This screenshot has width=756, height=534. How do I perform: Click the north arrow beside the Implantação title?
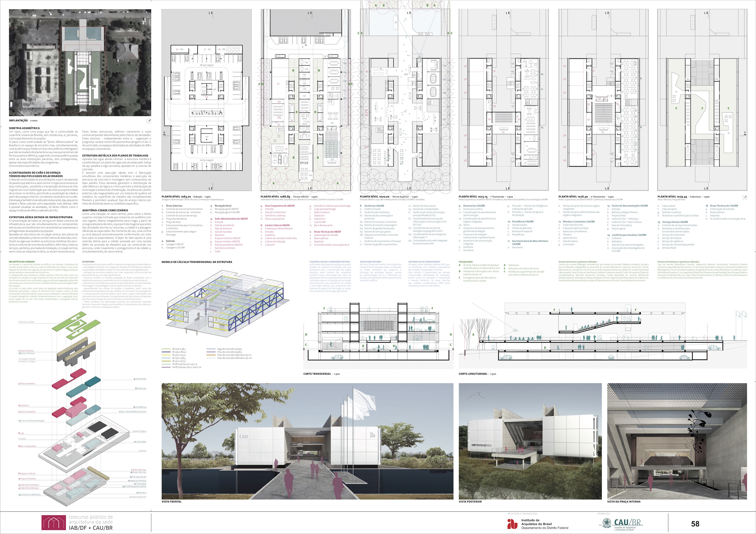(x=148, y=121)
